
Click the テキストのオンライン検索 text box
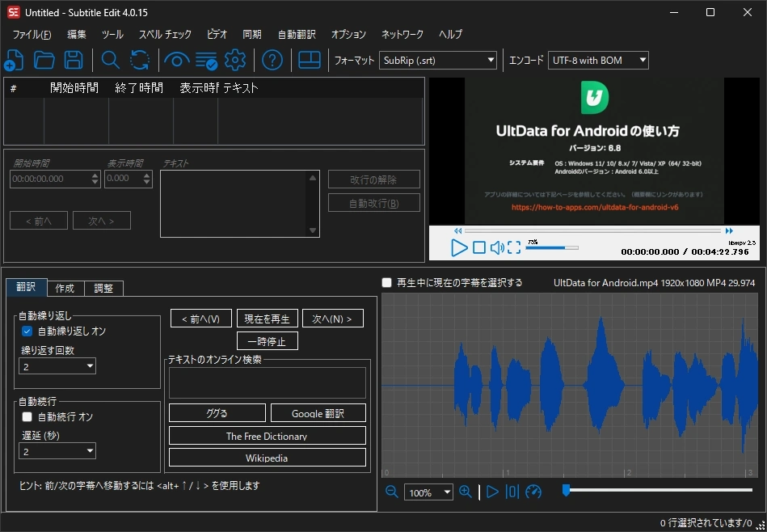click(x=267, y=382)
